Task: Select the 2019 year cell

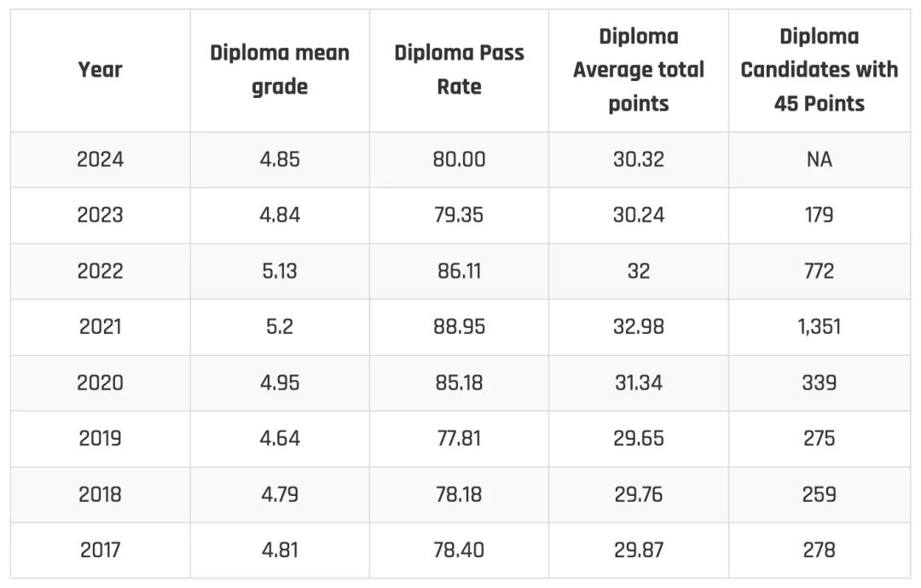Action: tap(101, 438)
